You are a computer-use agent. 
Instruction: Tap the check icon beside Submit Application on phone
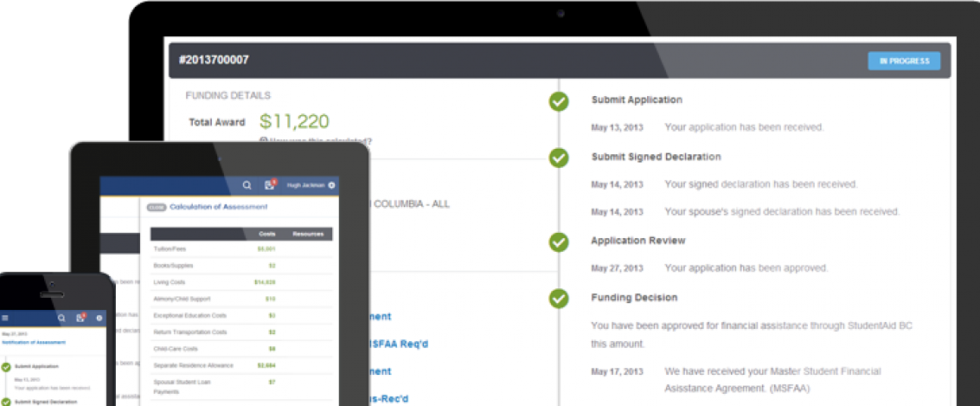coord(6,367)
